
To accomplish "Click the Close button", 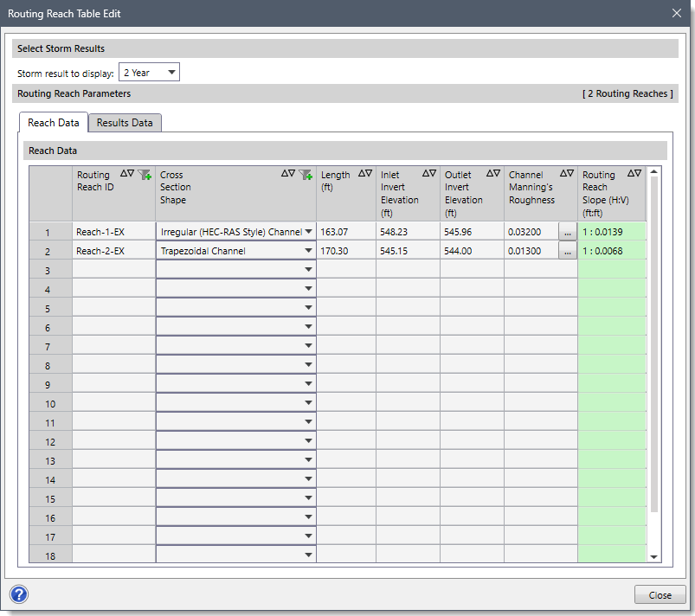I will pyautogui.click(x=660, y=594).
